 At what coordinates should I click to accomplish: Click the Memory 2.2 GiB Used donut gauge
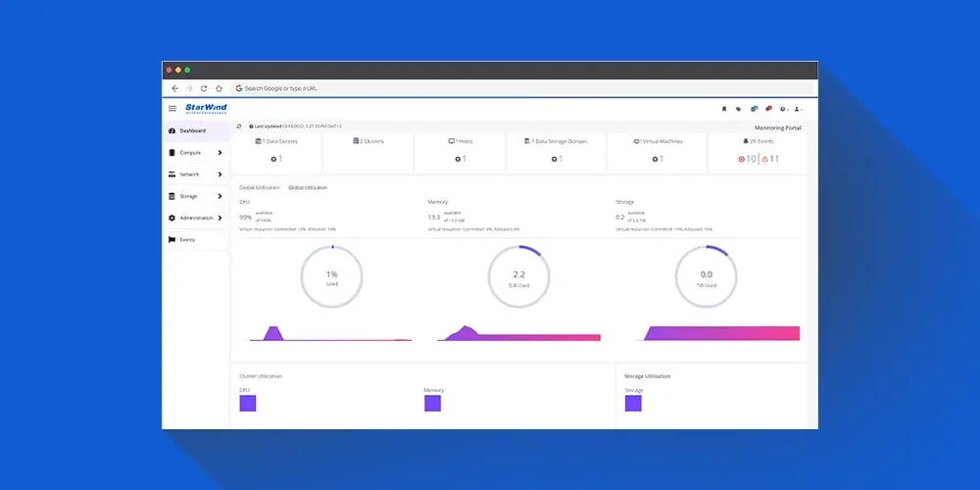[x=518, y=277]
